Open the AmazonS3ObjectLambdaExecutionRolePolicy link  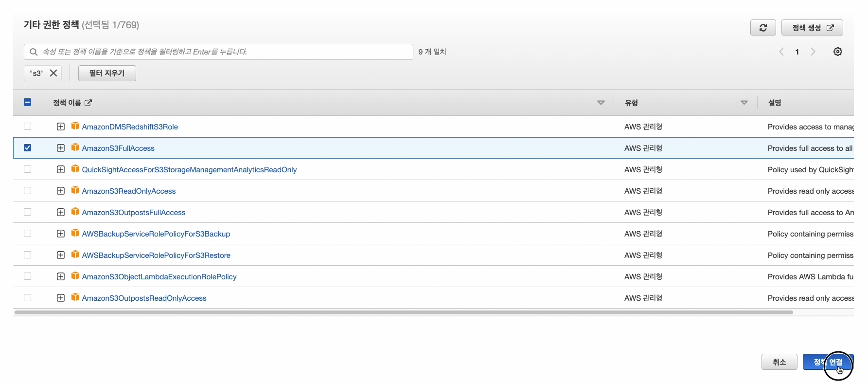point(159,277)
